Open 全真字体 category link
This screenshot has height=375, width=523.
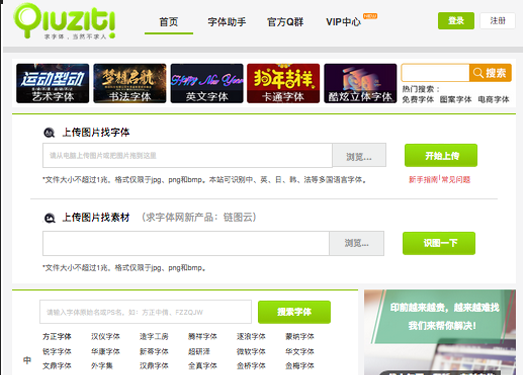[x=202, y=366]
